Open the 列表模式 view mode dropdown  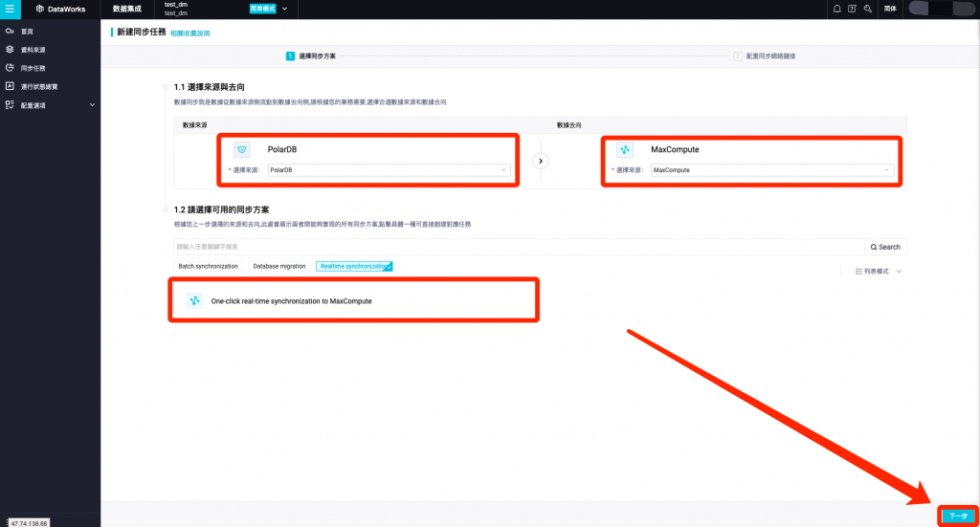(x=879, y=272)
